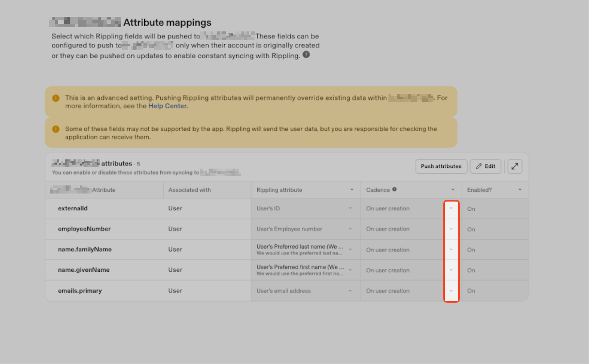Select the employeeNumber attribute row
Image resolution: width=589 pixels, height=364 pixels.
[84, 229]
